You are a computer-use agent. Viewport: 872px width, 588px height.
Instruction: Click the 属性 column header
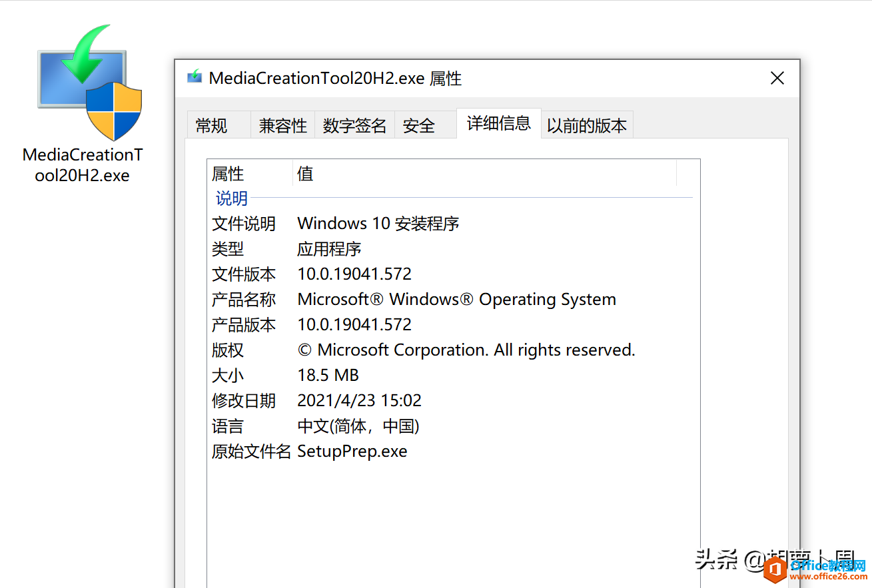tap(228, 174)
